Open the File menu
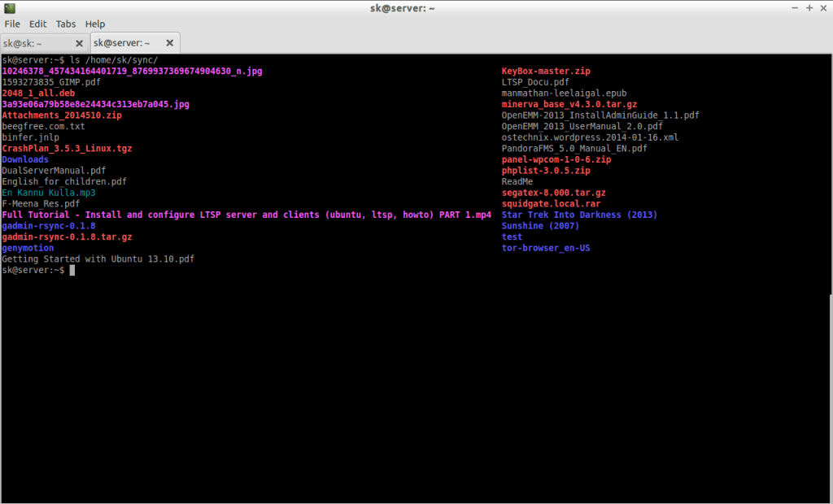The image size is (833, 504). point(11,24)
